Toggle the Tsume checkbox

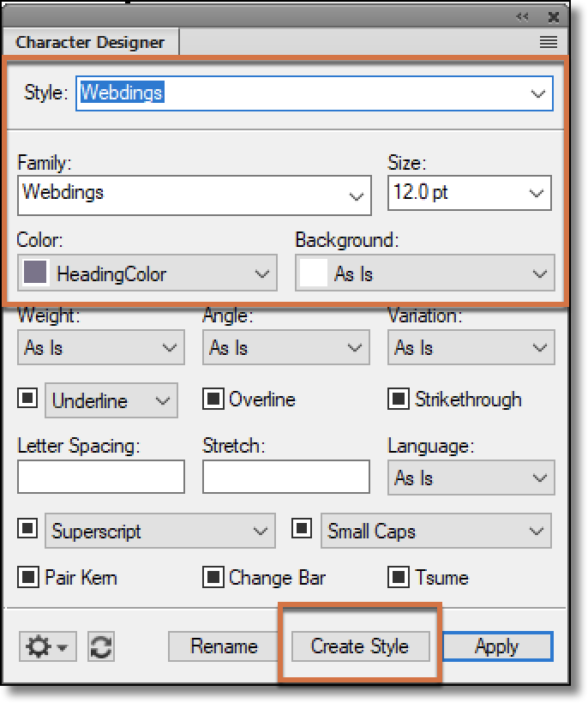[x=398, y=577]
